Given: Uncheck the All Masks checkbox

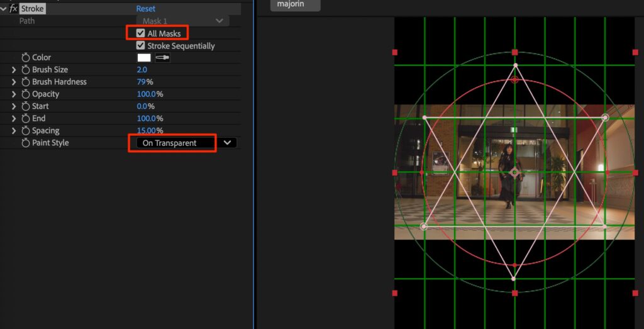Looking at the screenshot, I should pos(141,33).
